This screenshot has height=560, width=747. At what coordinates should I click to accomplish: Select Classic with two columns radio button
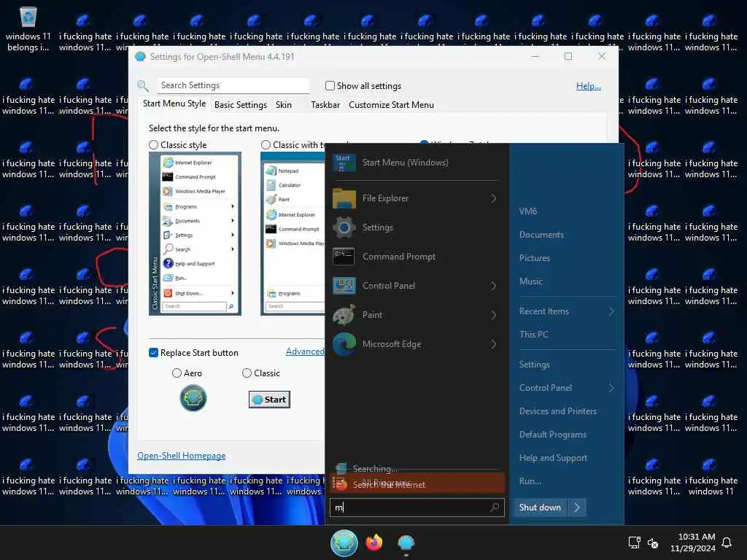pyautogui.click(x=266, y=145)
